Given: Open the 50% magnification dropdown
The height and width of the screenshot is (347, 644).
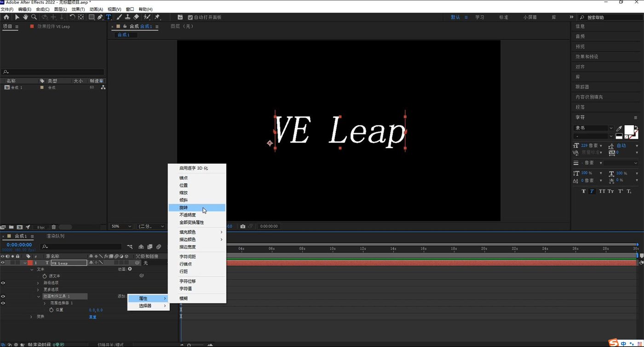Looking at the screenshot, I should (x=122, y=226).
